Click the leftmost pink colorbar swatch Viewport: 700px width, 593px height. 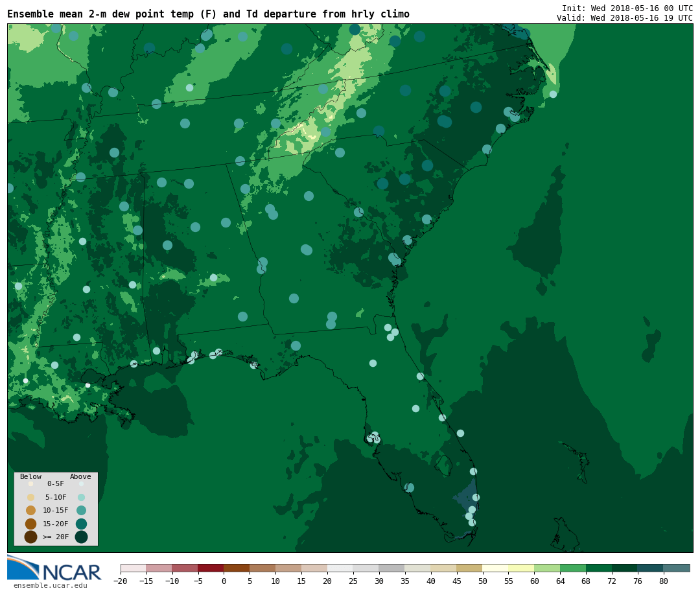tap(133, 568)
